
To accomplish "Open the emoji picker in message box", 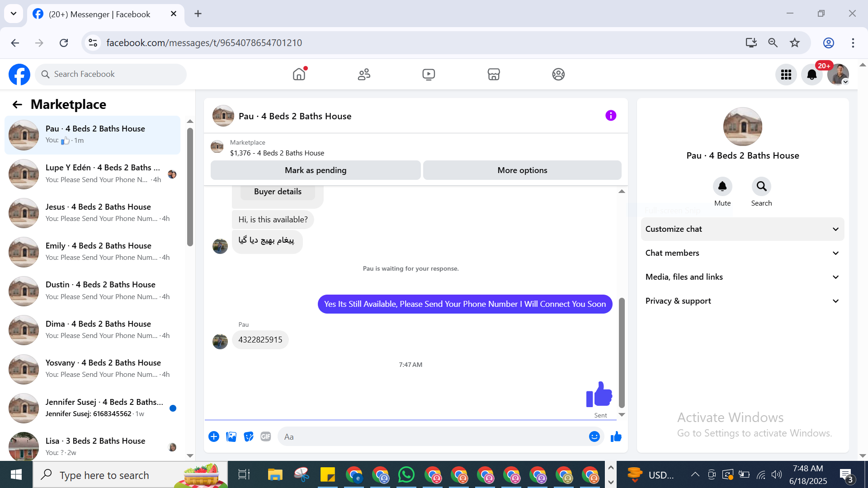I will coord(594,436).
